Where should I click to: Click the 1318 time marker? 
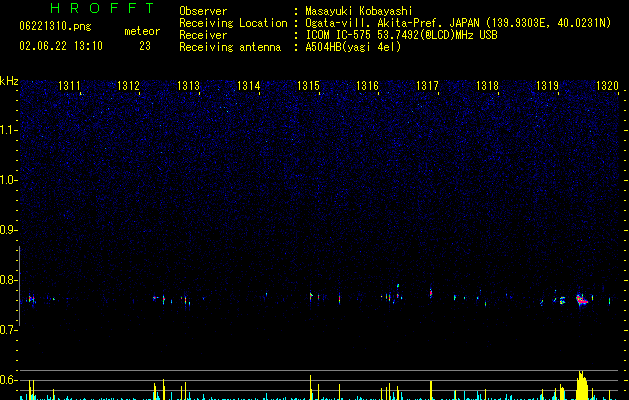tap(487, 86)
